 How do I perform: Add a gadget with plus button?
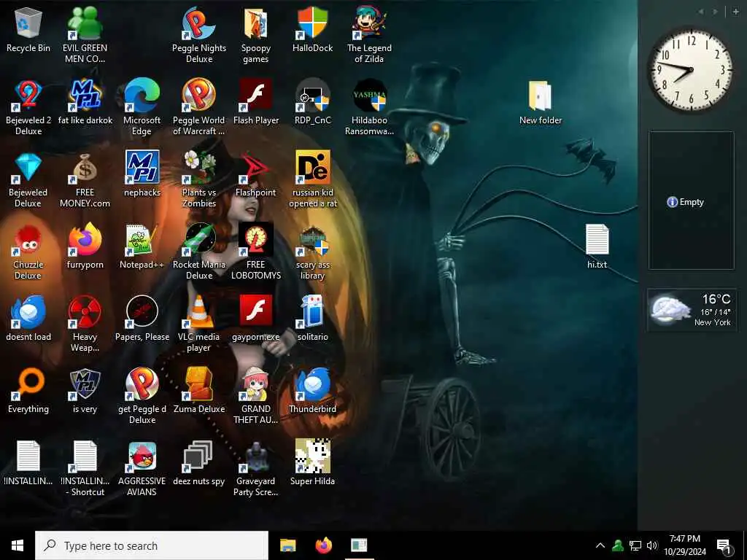(x=735, y=11)
